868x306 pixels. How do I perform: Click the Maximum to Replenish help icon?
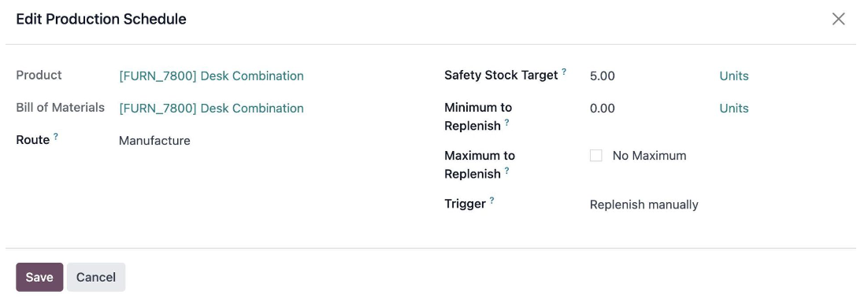(x=506, y=171)
